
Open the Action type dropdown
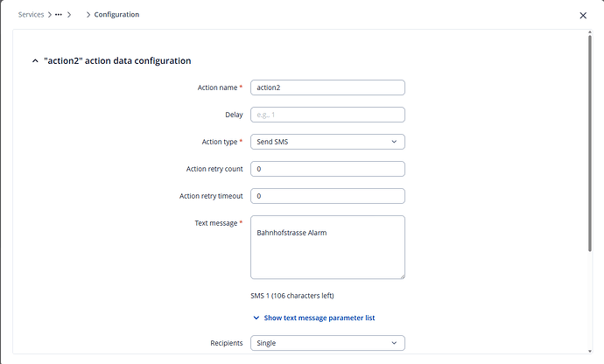pyautogui.click(x=327, y=142)
